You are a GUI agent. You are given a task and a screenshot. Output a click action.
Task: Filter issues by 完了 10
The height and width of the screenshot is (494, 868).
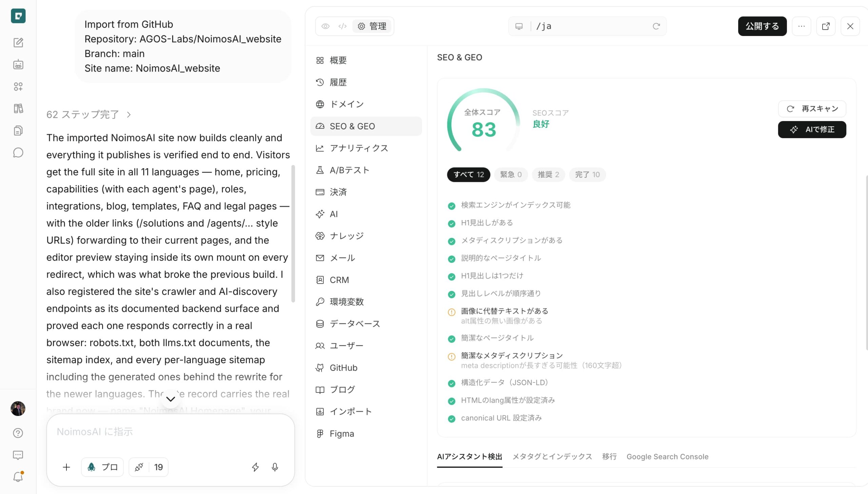click(x=587, y=175)
